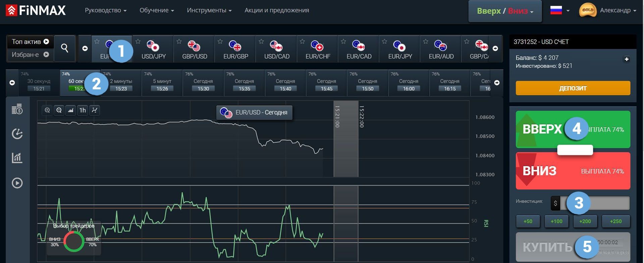644x263 pixels.
Task: Add +200 to investment
Action: (585, 221)
